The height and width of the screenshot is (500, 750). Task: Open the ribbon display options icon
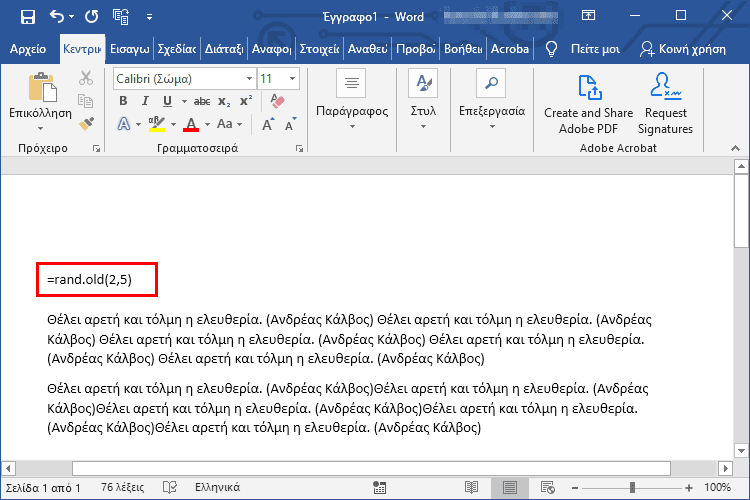pos(588,15)
